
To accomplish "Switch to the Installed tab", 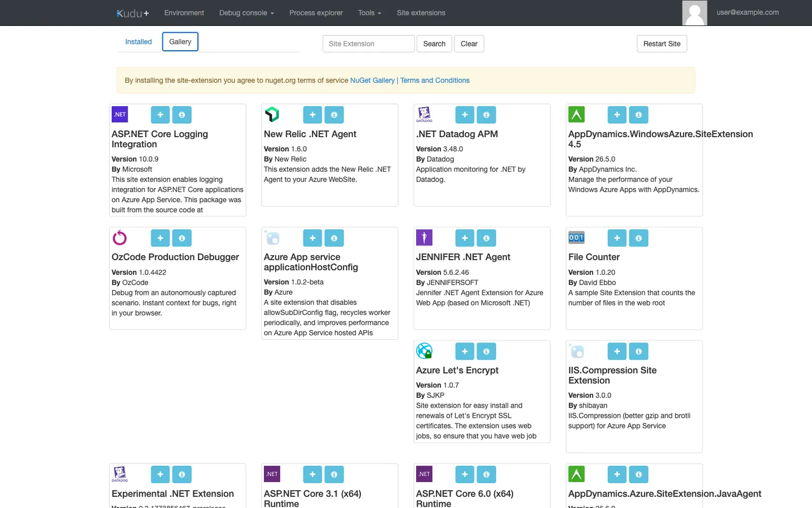I will 138,42.
